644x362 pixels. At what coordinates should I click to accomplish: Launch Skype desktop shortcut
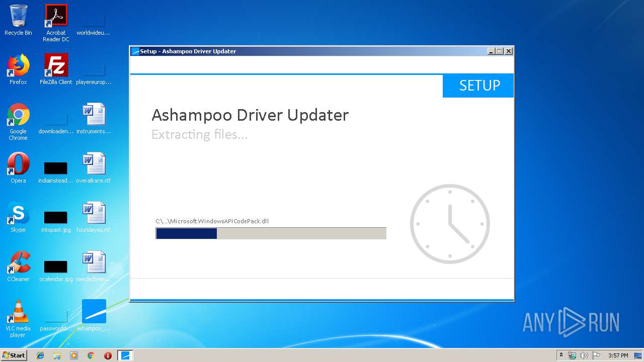(18, 217)
